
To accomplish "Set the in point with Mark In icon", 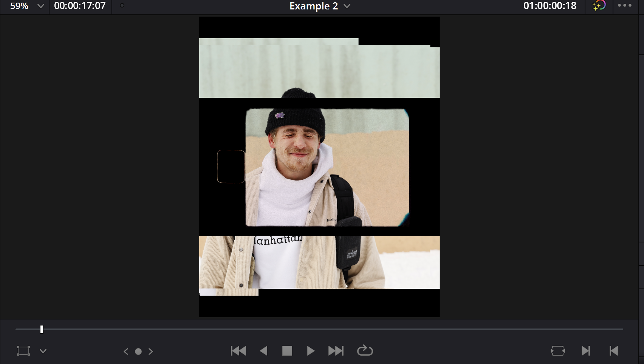I will tap(585, 351).
